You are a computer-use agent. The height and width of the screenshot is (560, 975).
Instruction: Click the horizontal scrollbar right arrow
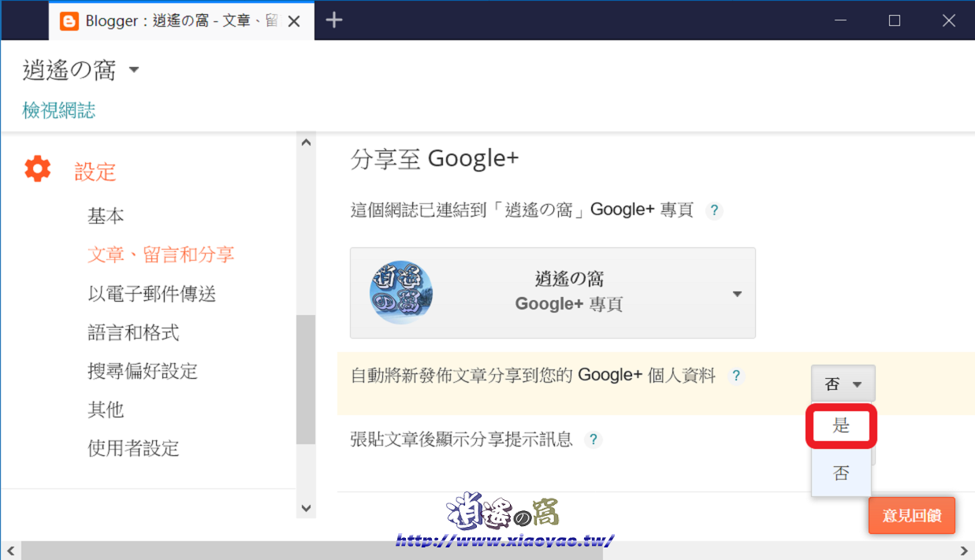tap(964, 551)
